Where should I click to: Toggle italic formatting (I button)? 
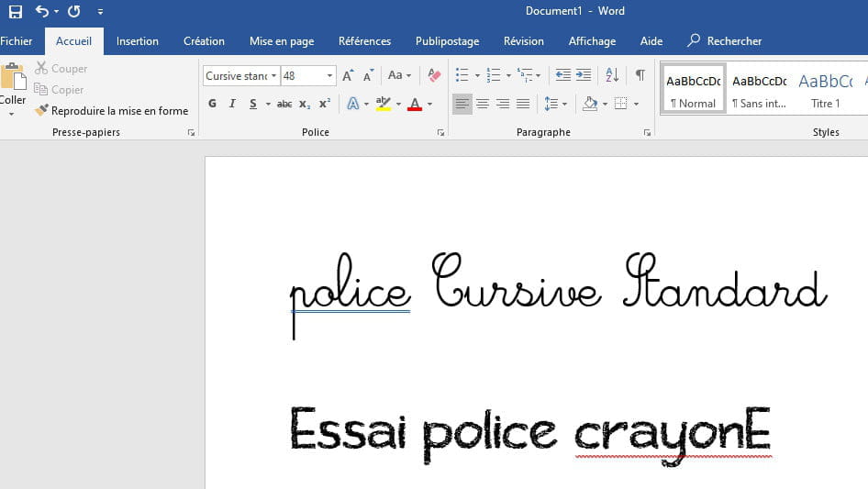pyautogui.click(x=233, y=104)
